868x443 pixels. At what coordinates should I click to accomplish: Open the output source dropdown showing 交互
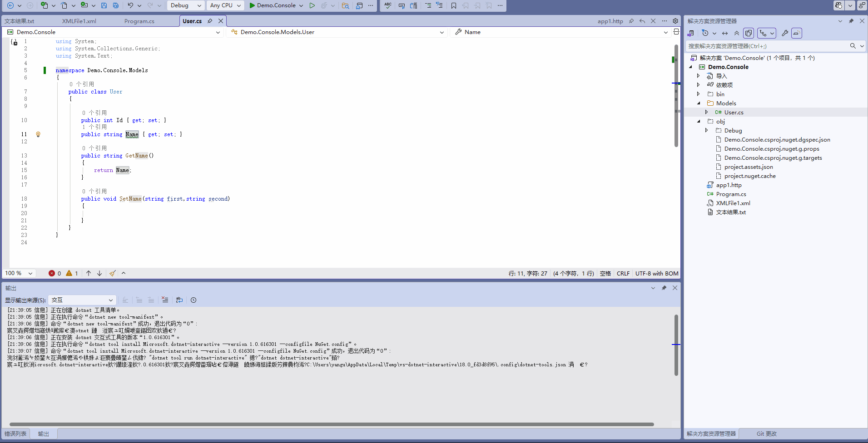82,300
